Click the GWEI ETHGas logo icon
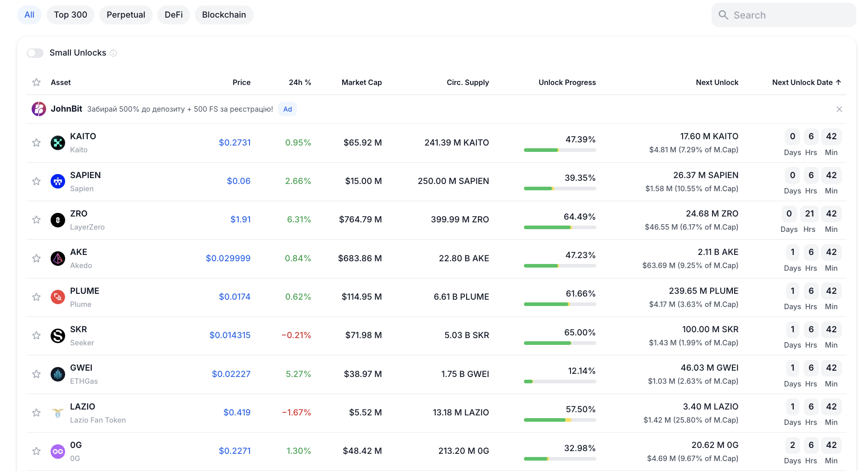 click(x=58, y=374)
